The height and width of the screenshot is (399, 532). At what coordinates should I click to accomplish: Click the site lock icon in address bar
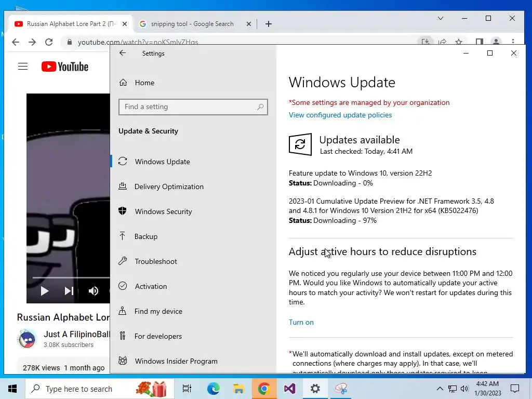pos(70,42)
